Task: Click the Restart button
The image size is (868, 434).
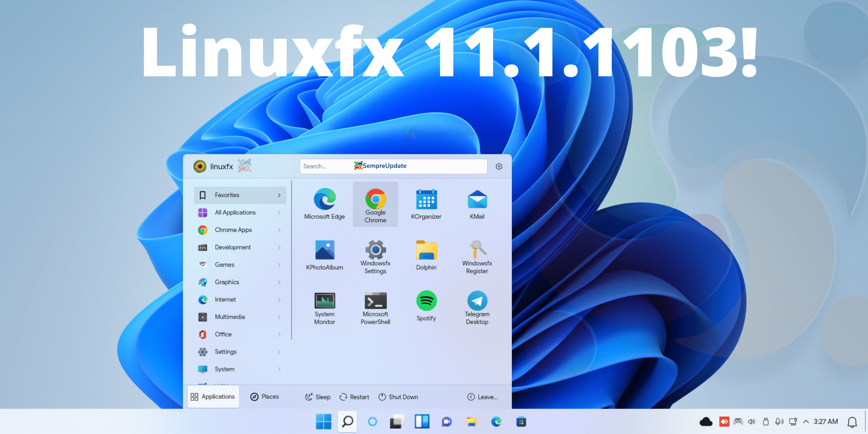Action: click(x=354, y=397)
